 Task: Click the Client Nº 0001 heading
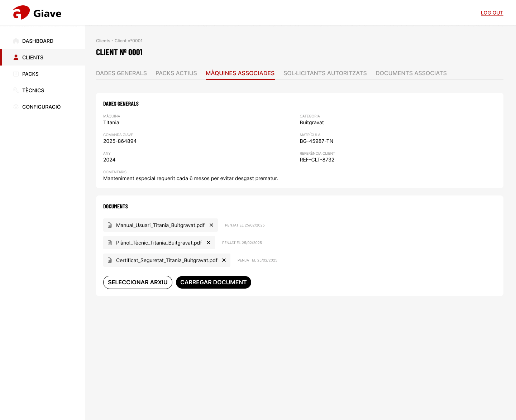119,52
